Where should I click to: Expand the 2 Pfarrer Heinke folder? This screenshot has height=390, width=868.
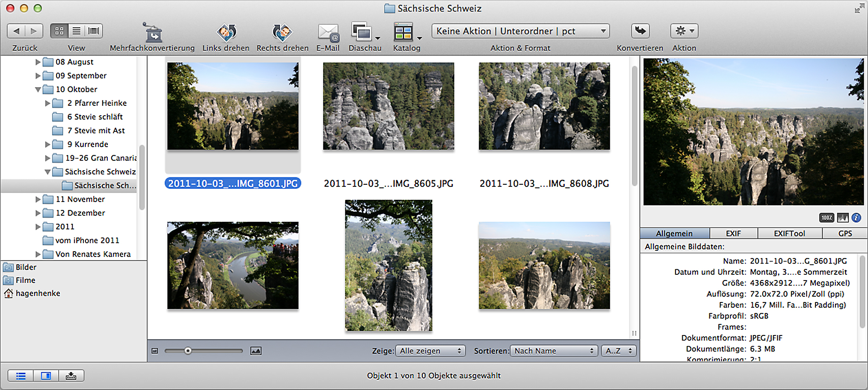[47, 103]
